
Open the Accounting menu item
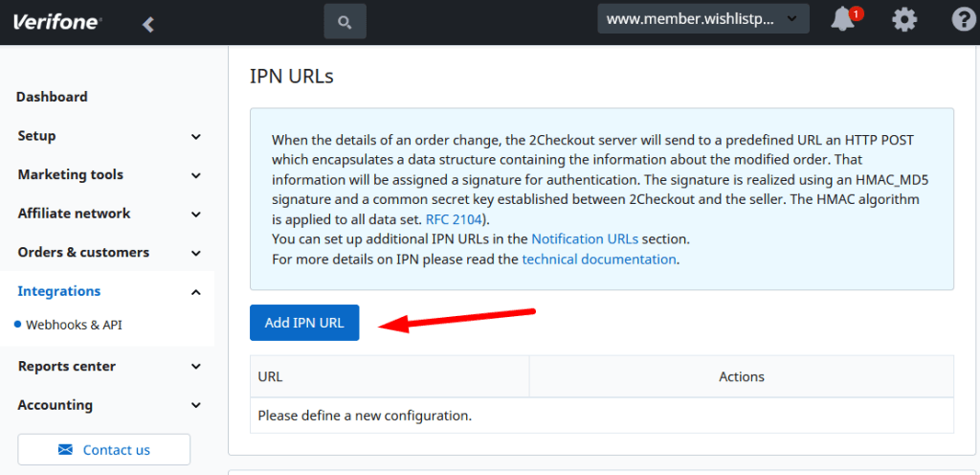pos(55,404)
